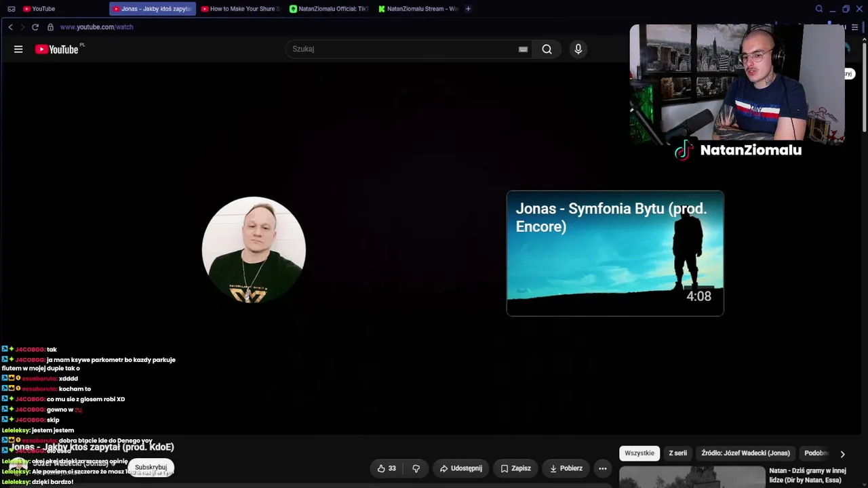
Task: Reload the page with the refresh icon
Action: (x=35, y=27)
